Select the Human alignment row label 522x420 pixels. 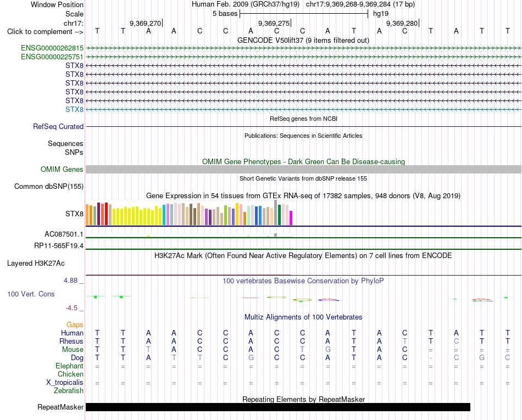click(72, 333)
